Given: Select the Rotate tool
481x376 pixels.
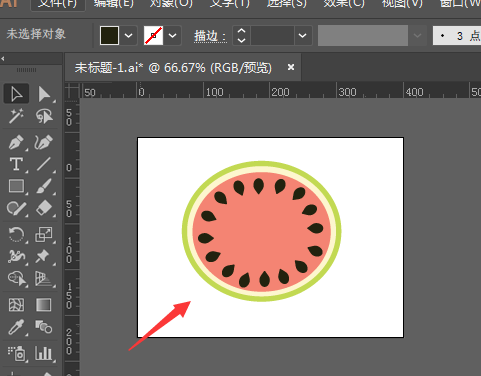Looking at the screenshot, I should pos(16,234).
